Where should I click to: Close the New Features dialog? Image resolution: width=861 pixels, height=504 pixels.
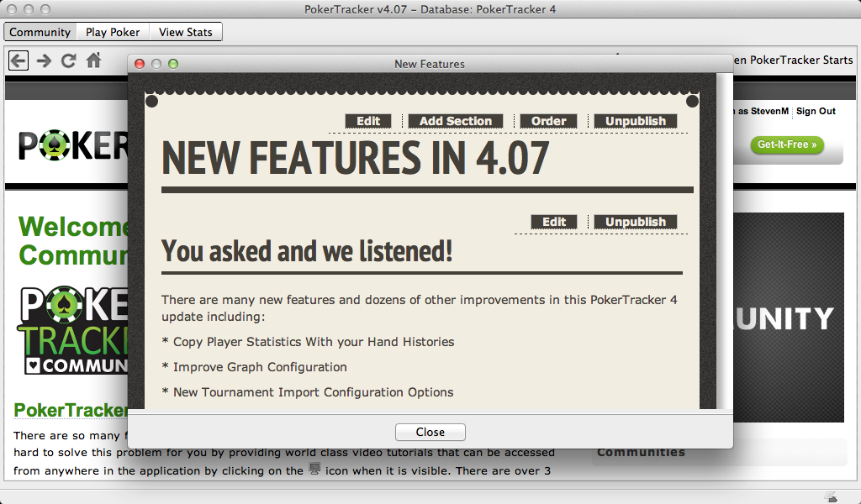point(430,432)
